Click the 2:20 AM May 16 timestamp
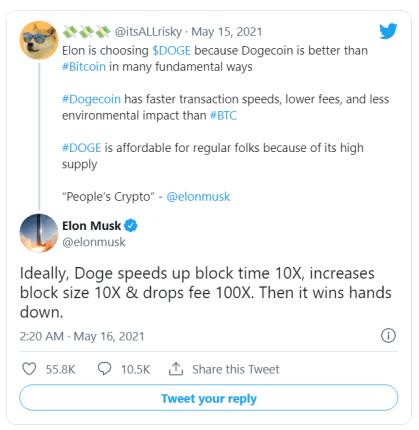The image size is (419, 430). pos(82,336)
